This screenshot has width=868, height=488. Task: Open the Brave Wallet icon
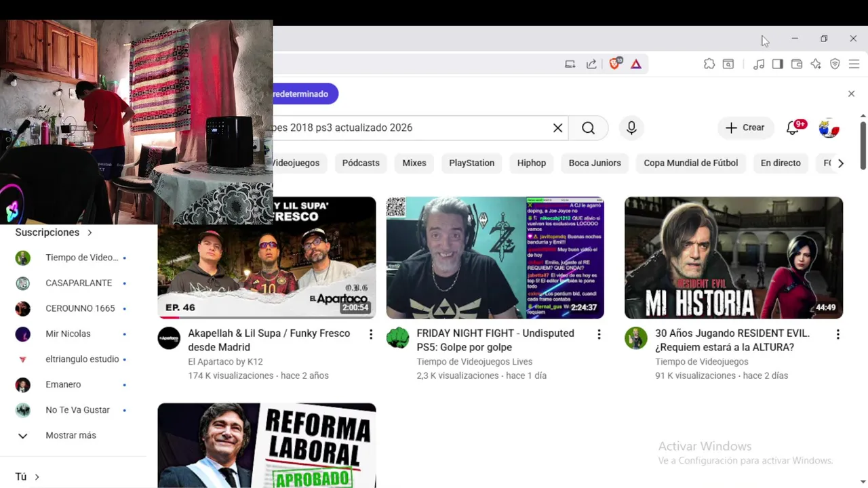797,64
